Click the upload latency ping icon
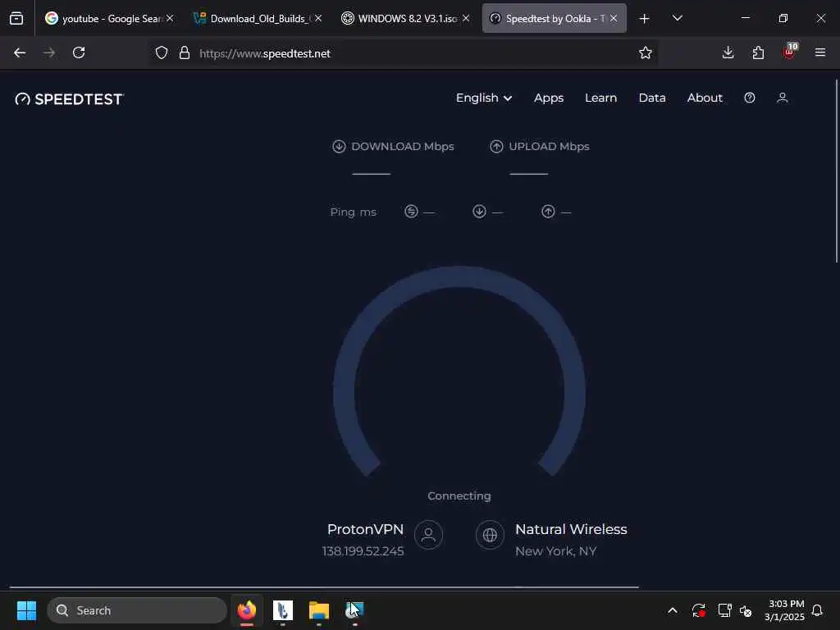The height and width of the screenshot is (630, 840). point(547,212)
